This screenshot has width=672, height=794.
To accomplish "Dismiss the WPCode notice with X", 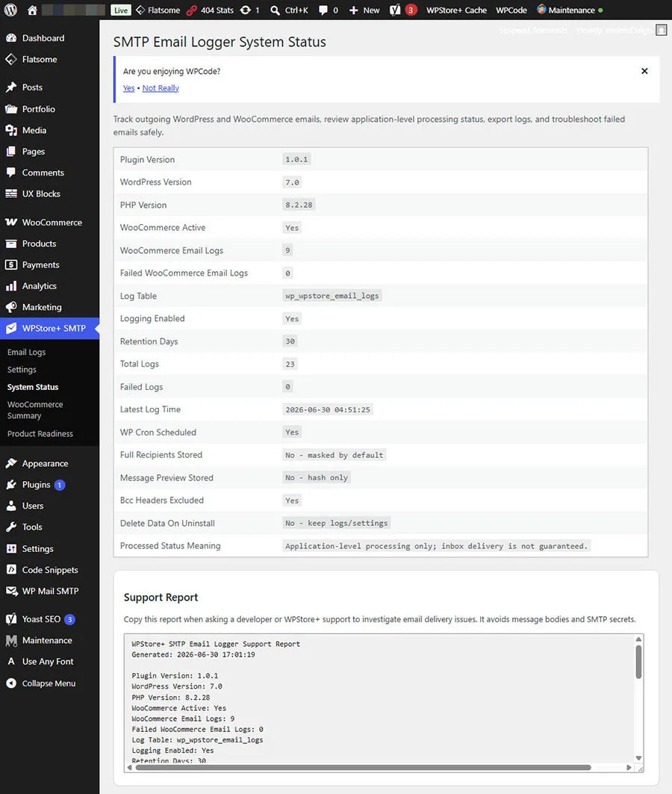I will [644, 71].
